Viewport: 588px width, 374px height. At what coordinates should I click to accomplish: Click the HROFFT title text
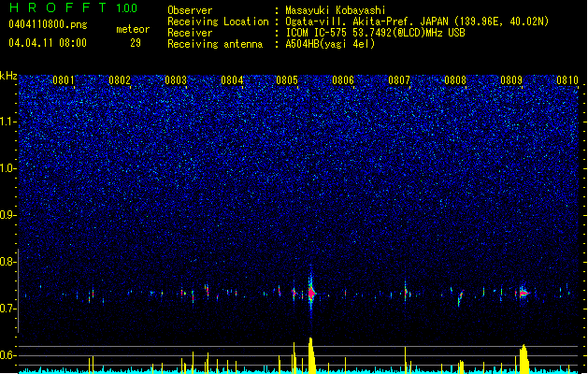[59, 7]
